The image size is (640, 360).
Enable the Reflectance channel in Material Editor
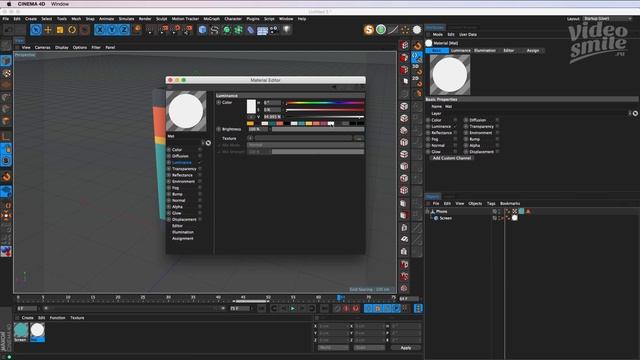(200, 175)
